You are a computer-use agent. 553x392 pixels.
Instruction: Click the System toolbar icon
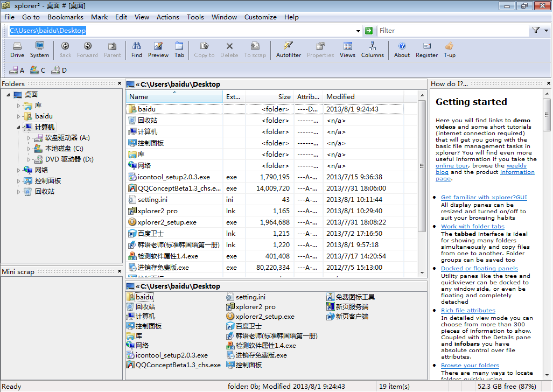coord(39,50)
